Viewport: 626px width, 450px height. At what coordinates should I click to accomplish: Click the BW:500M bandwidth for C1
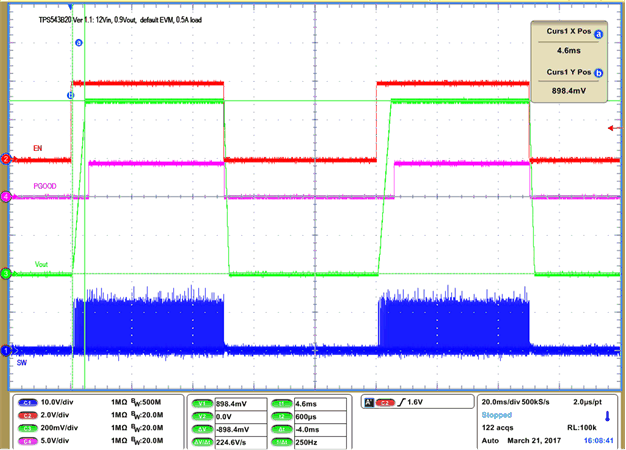click(x=146, y=402)
